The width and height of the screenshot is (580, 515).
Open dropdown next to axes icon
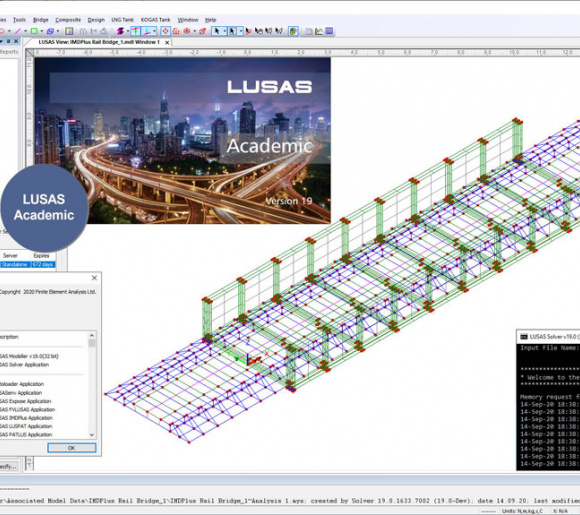154,31
